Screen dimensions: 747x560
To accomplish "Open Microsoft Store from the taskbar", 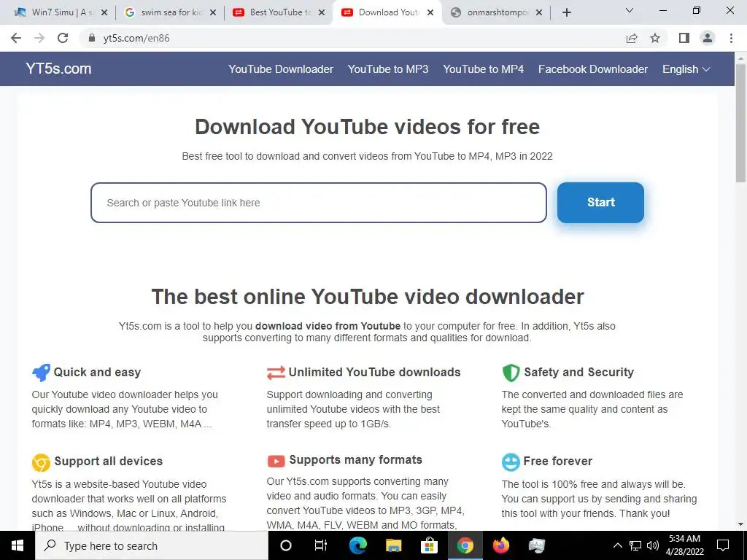I will 429,545.
